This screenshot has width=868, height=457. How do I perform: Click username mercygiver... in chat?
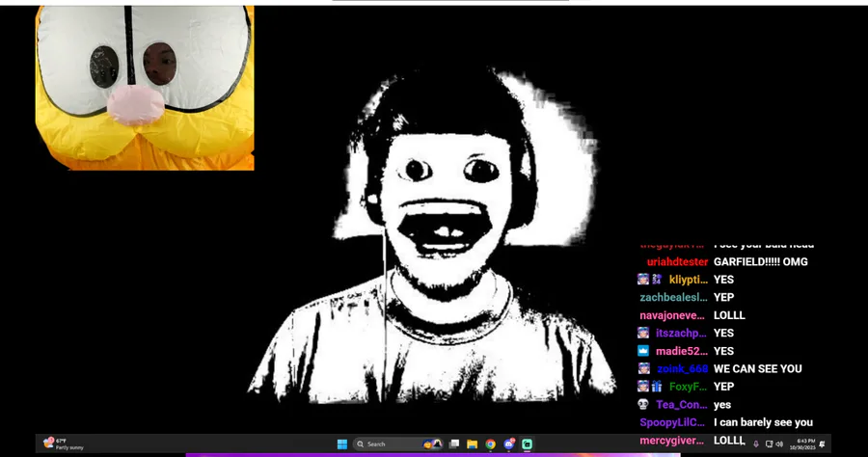(x=672, y=441)
